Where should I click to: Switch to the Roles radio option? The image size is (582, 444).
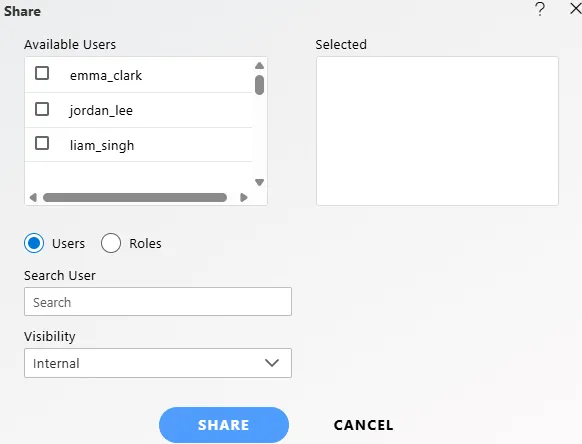[111, 243]
